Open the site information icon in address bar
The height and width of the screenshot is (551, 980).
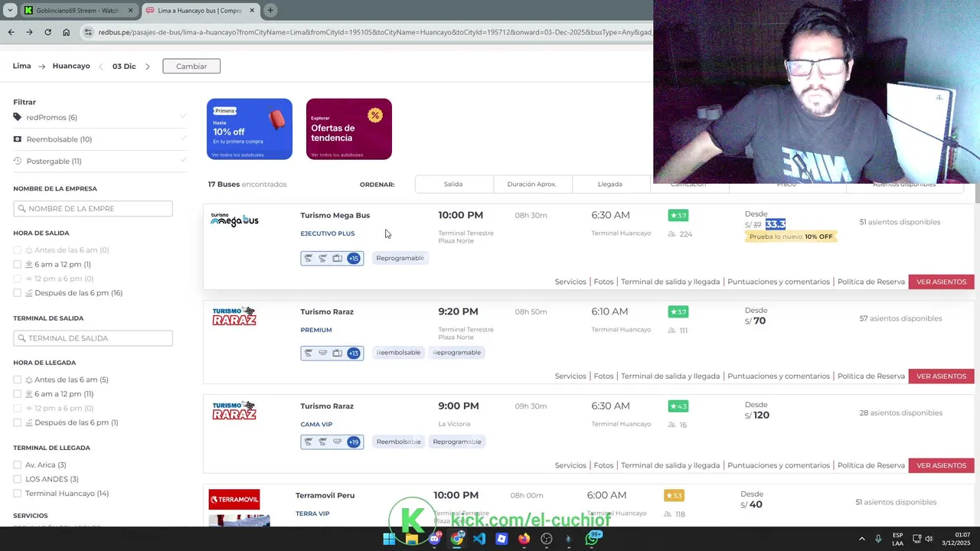point(88,32)
